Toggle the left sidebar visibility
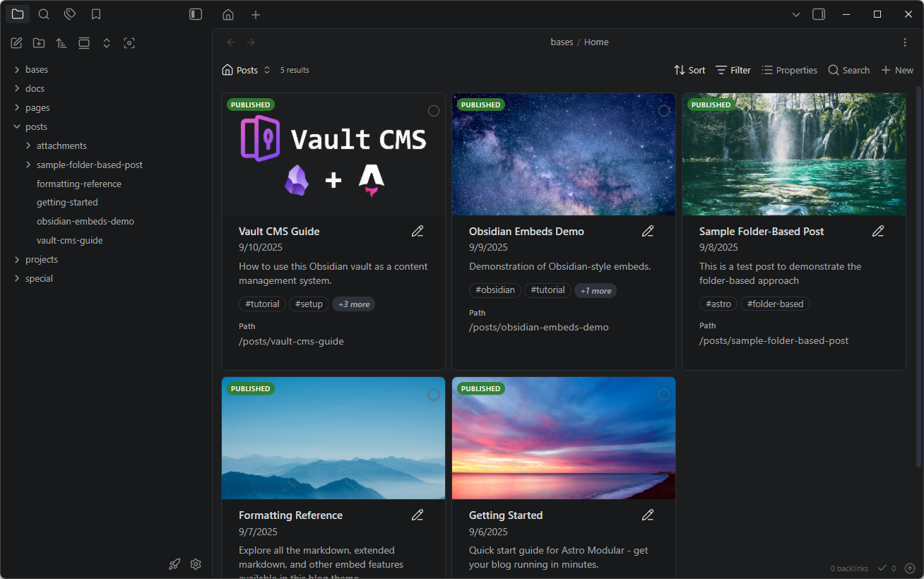 [195, 14]
